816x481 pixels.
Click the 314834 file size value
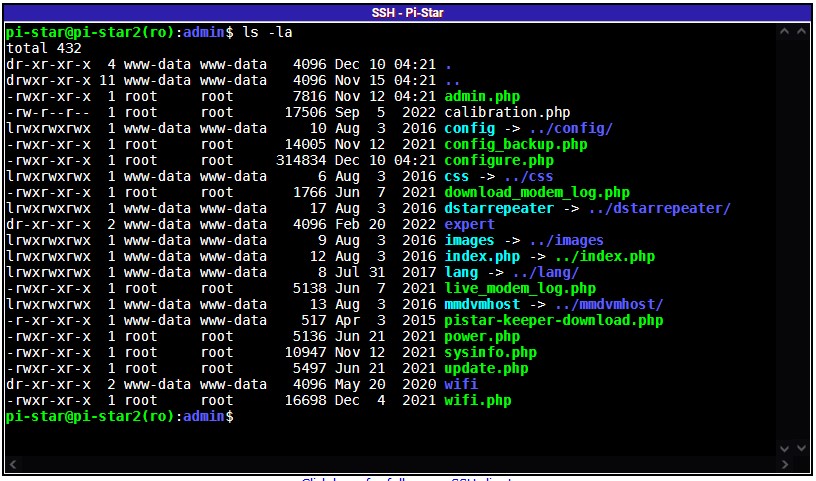tap(301, 161)
